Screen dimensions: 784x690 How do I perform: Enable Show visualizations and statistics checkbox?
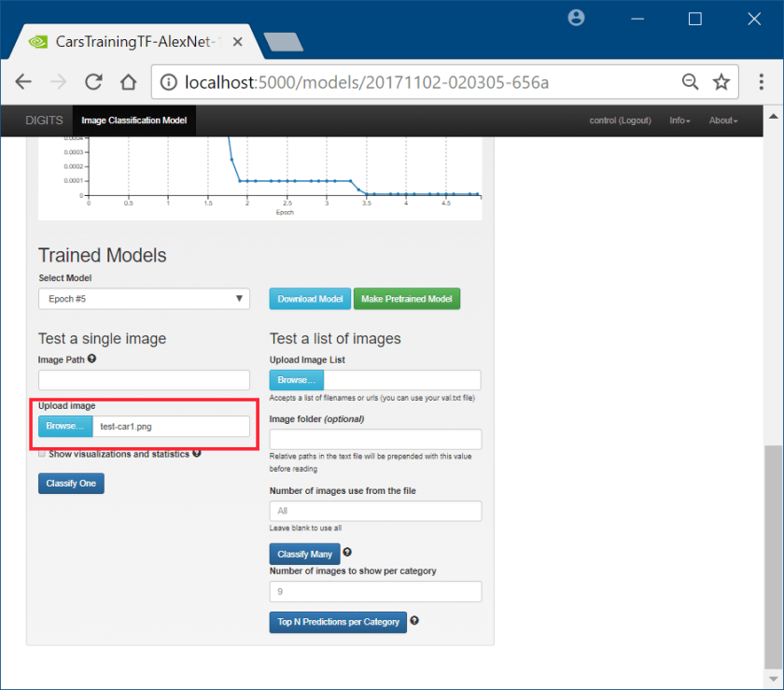(42, 454)
